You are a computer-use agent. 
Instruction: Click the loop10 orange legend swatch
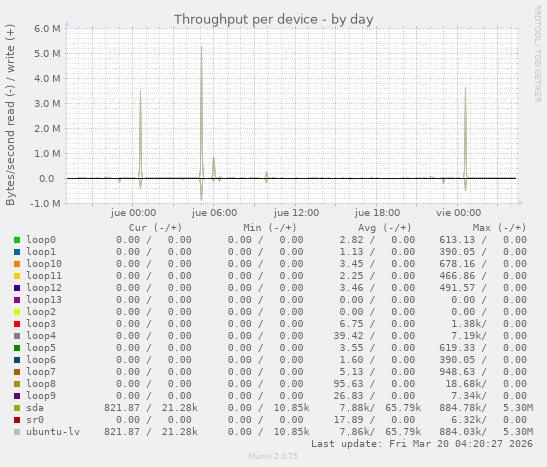tap(17, 264)
